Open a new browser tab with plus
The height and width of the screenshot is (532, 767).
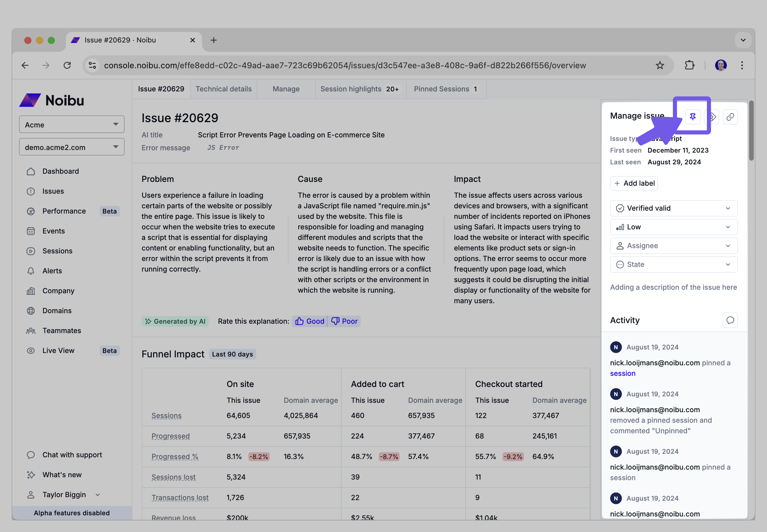click(213, 40)
